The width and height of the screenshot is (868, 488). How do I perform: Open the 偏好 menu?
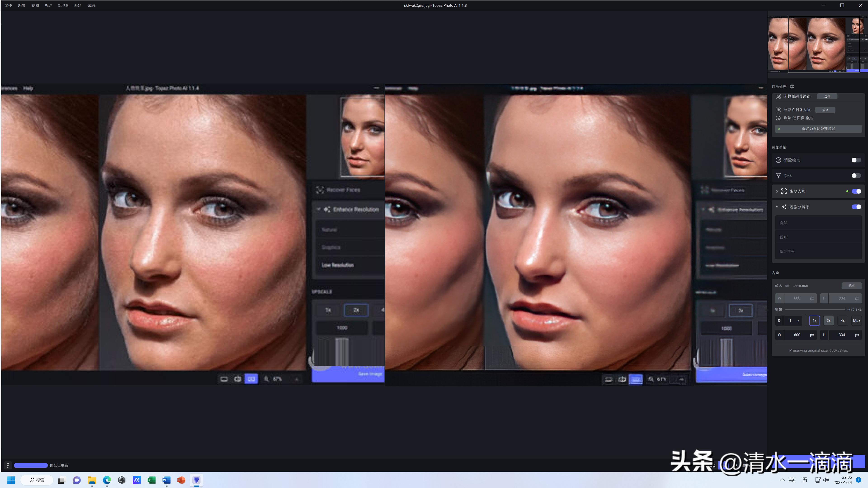[x=78, y=5]
